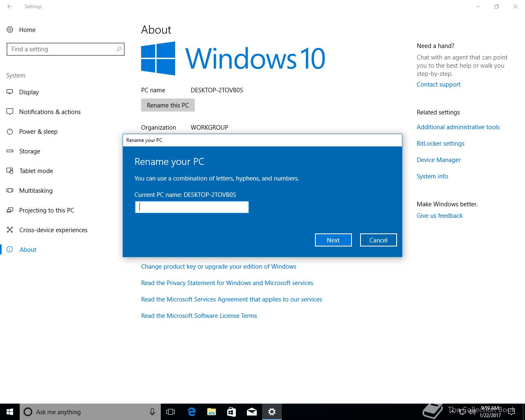The image size is (525, 420).
Task: Minimize the Settings window
Action: point(478,7)
